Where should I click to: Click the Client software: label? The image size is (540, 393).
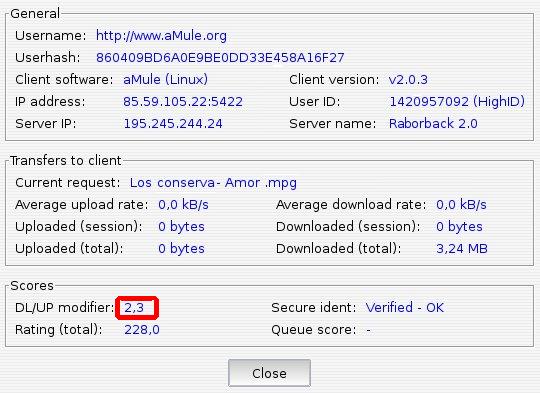[64, 80]
